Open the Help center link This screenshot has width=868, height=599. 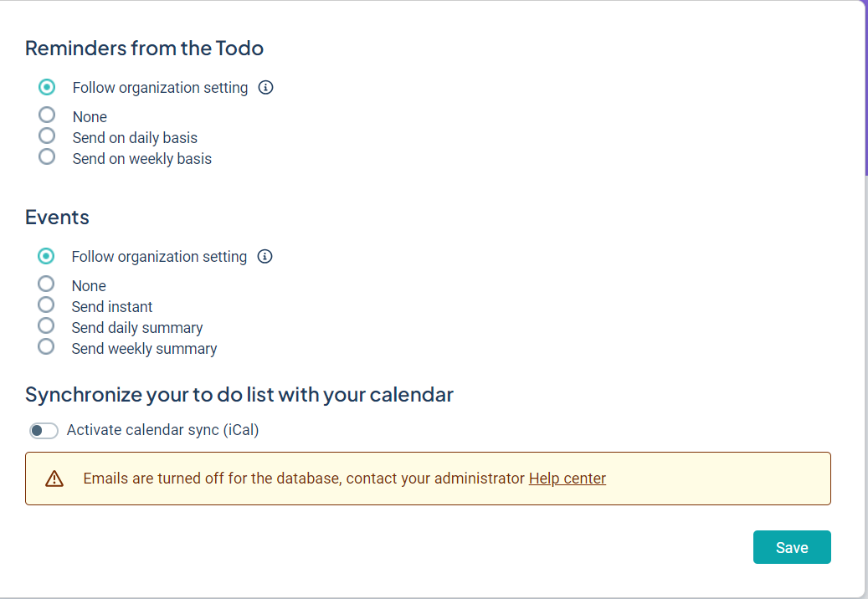567,479
